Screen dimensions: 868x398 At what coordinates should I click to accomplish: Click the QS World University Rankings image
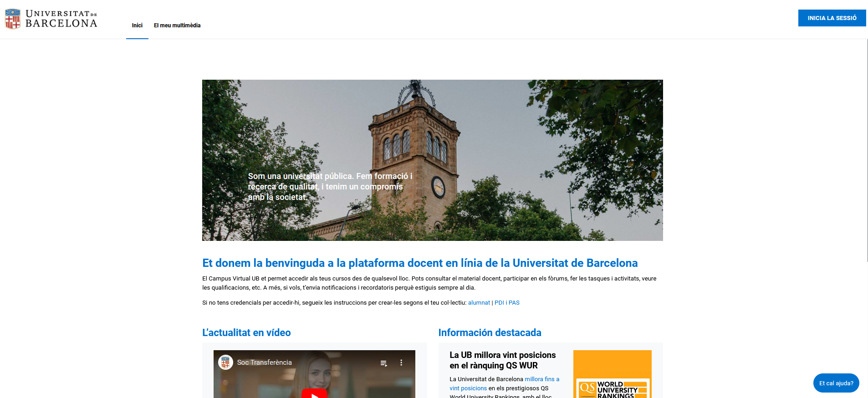pos(612,374)
